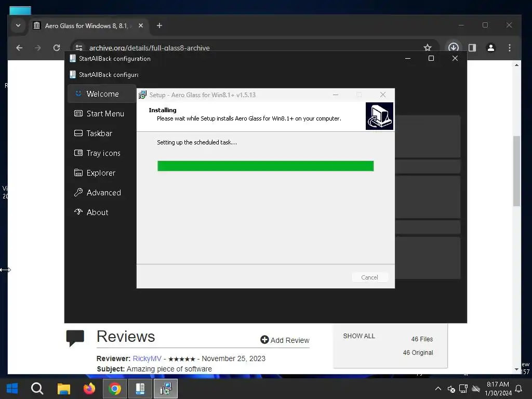
Task: Open Chrome three-dot menu
Action: click(x=509, y=48)
